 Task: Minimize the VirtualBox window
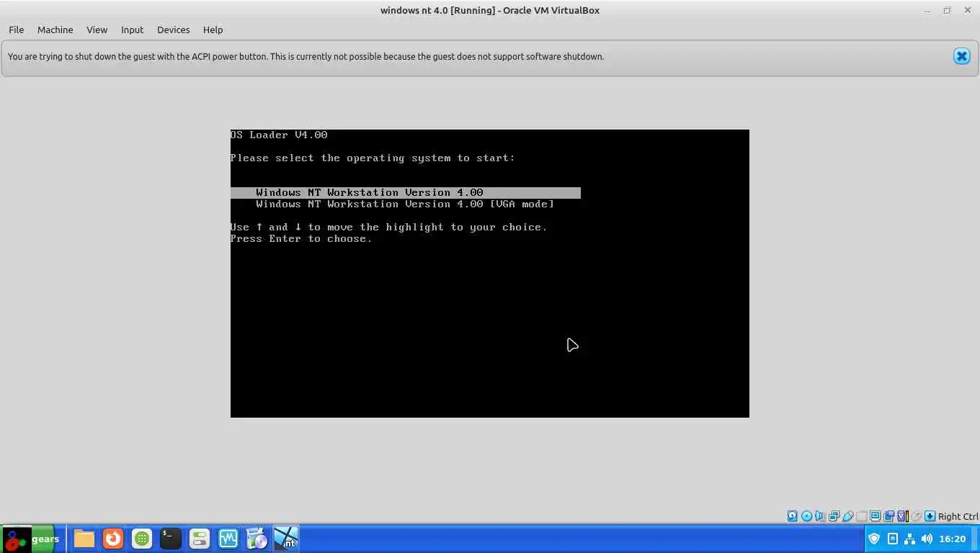click(x=927, y=10)
